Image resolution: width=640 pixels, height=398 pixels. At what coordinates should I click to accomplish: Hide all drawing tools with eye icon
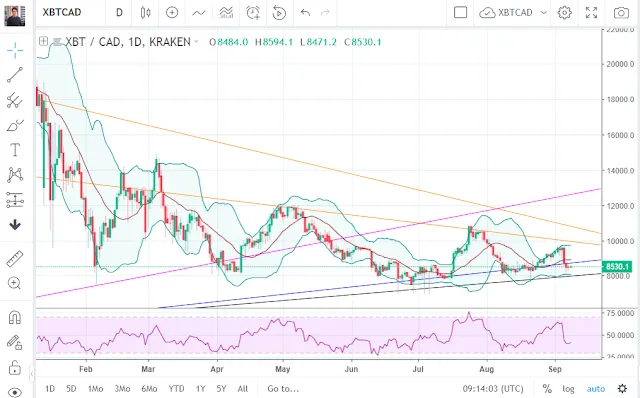point(15,392)
